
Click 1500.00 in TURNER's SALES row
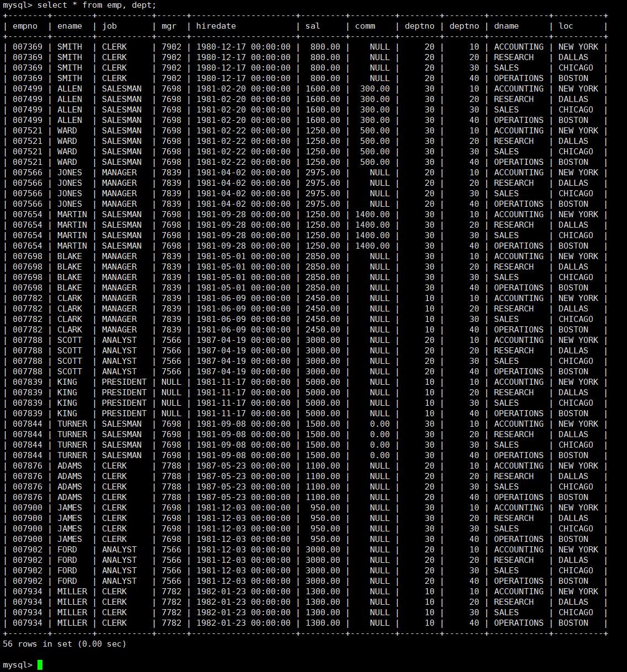click(323, 445)
